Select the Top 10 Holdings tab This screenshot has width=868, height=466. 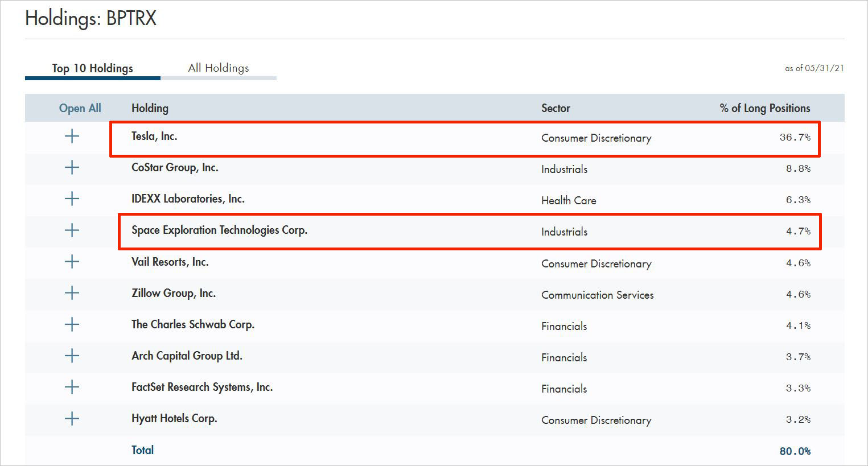coord(93,68)
